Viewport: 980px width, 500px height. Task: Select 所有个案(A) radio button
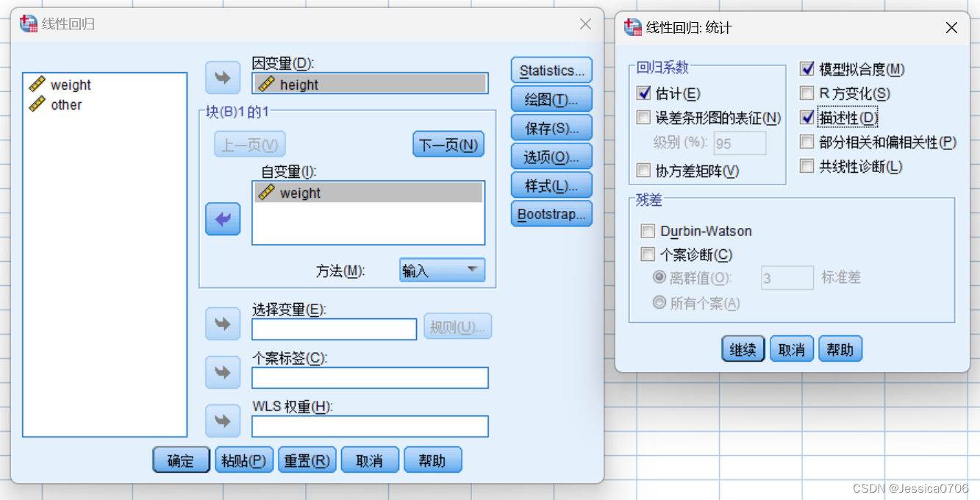659,302
